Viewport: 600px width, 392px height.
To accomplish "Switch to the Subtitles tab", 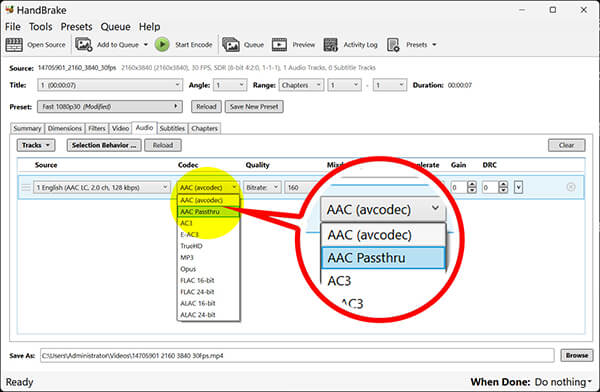I will 172,128.
